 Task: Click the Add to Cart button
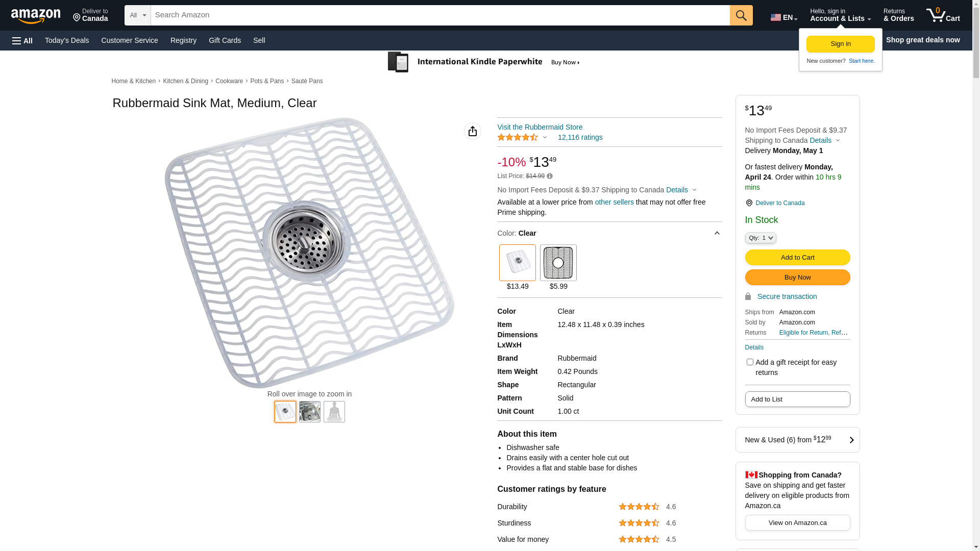[x=797, y=257]
